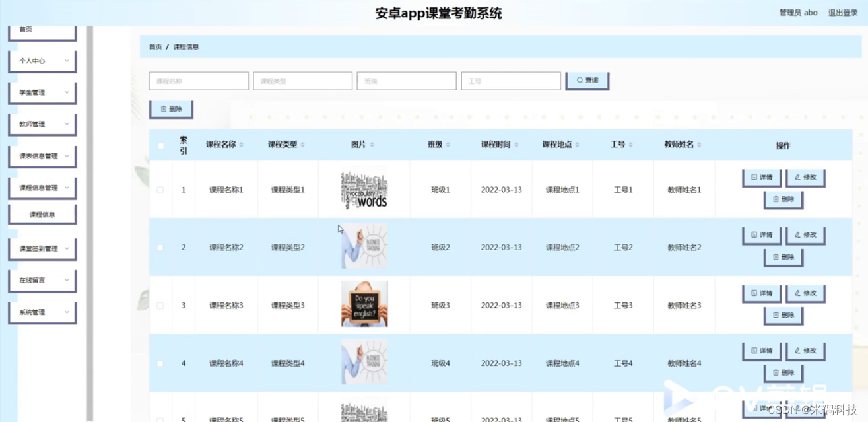
Task: Click 删除 for row 课程名称2
Action: (x=784, y=257)
